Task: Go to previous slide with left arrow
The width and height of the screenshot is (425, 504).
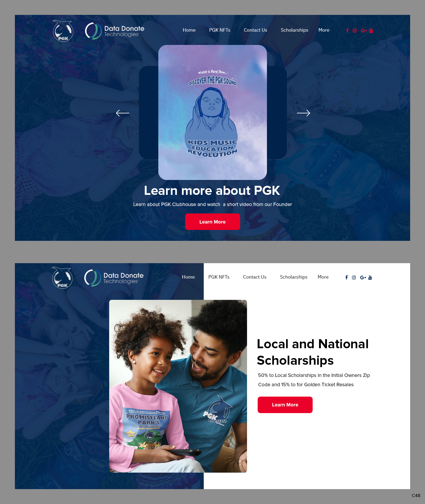Action: [x=122, y=113]
